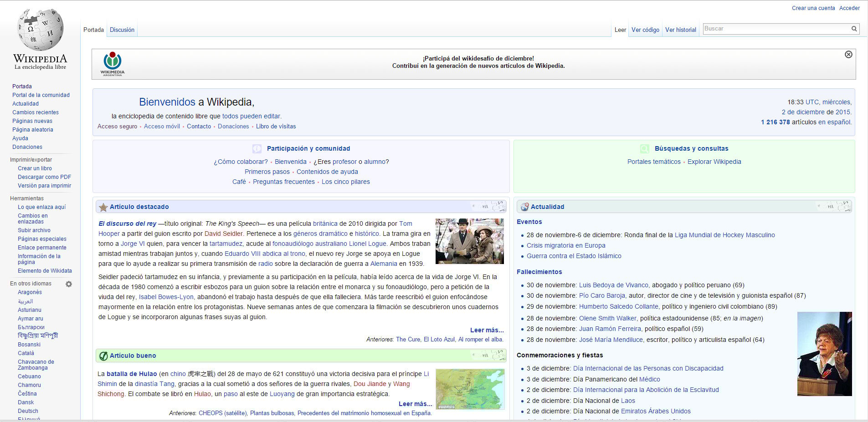
Task: Click the Participación y comunidad info icon
Action: click(257, 149)
